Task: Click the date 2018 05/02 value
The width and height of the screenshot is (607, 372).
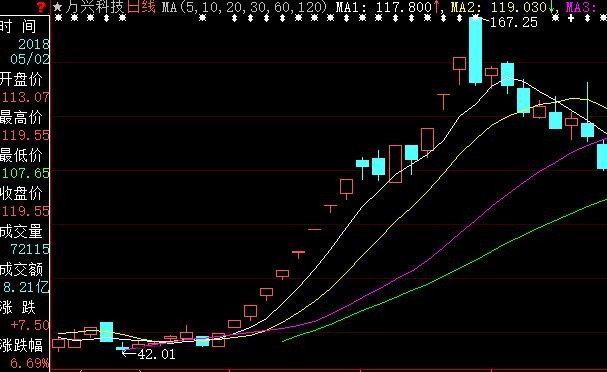Action: [30, 51]
